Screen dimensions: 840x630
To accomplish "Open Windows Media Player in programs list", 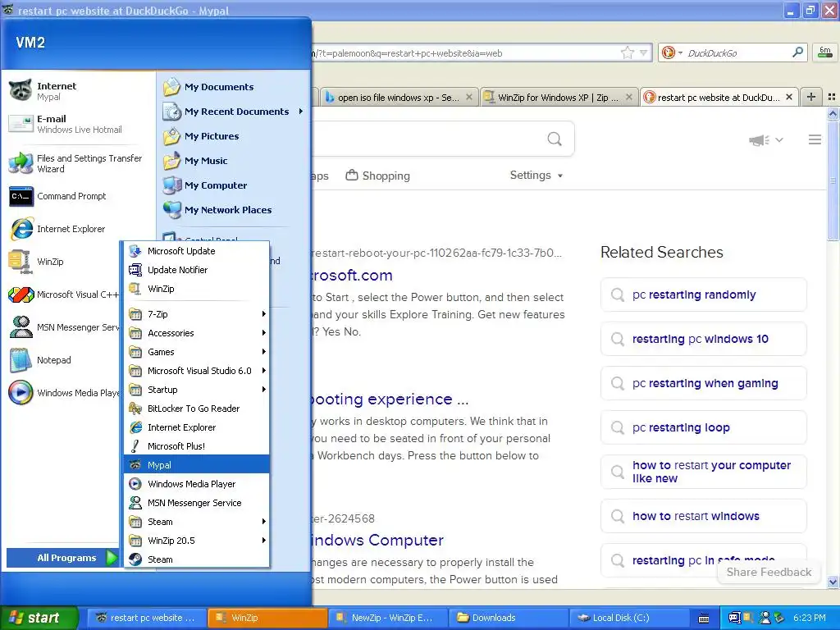I will pyautogui.click(x=197, y=484).
